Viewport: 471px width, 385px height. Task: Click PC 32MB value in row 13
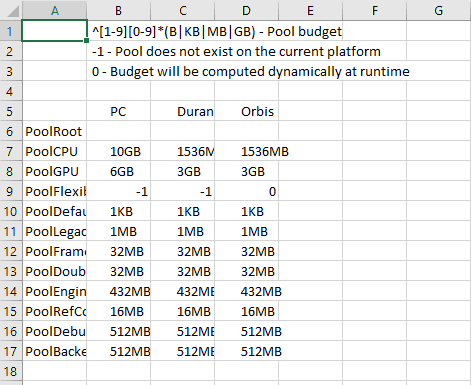(118, 271)
